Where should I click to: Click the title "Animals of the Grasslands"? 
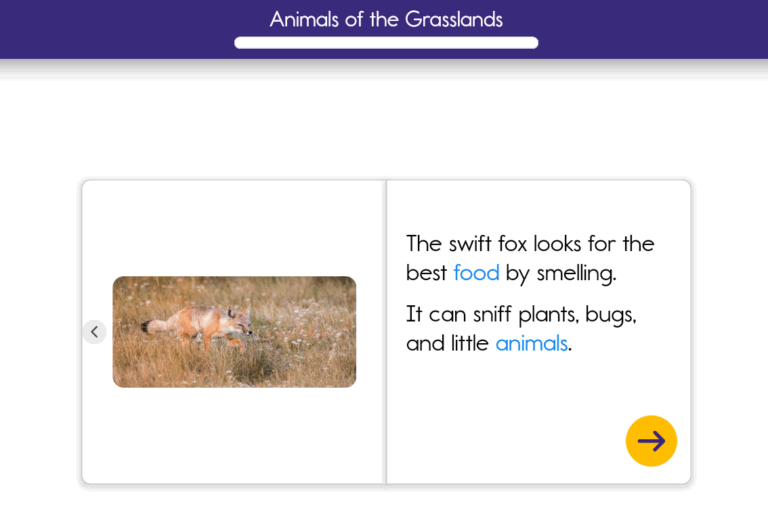[386, 19]
